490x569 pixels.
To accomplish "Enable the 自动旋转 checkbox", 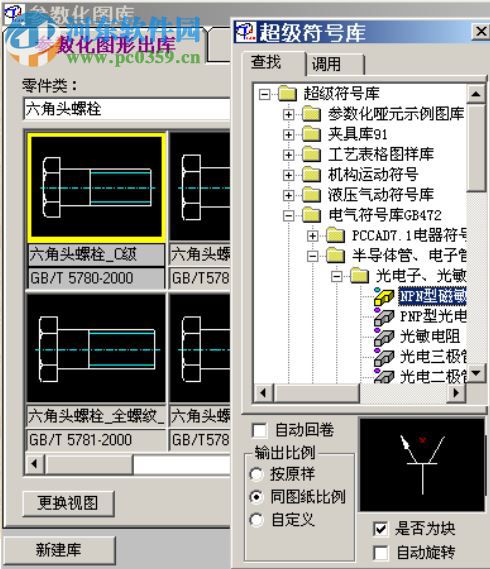I will point(380,553).
